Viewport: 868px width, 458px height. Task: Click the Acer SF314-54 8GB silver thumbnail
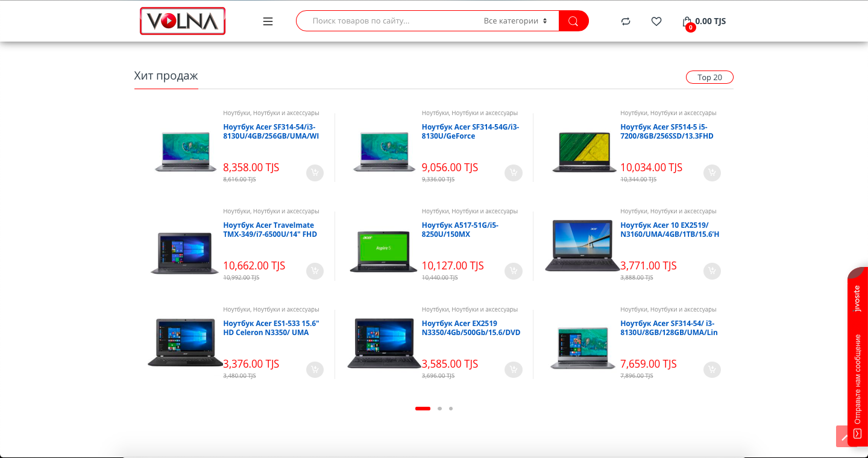(582, 348)
